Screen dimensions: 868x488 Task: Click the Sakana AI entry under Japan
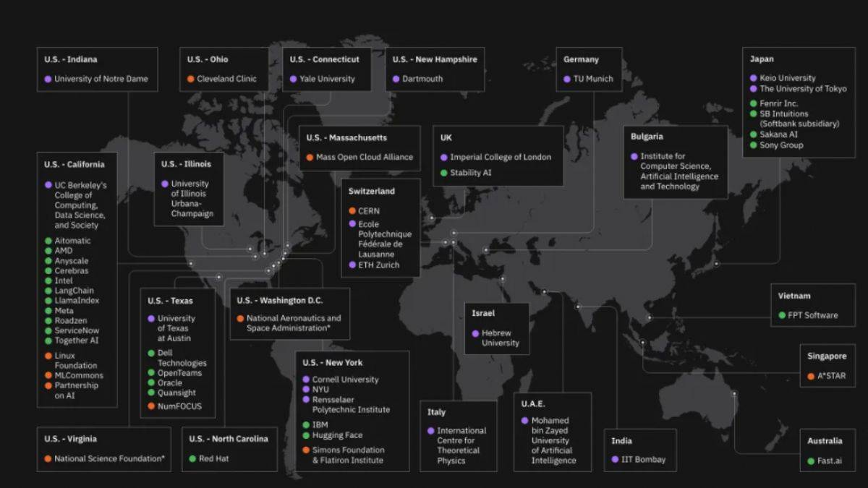[778, 134]
